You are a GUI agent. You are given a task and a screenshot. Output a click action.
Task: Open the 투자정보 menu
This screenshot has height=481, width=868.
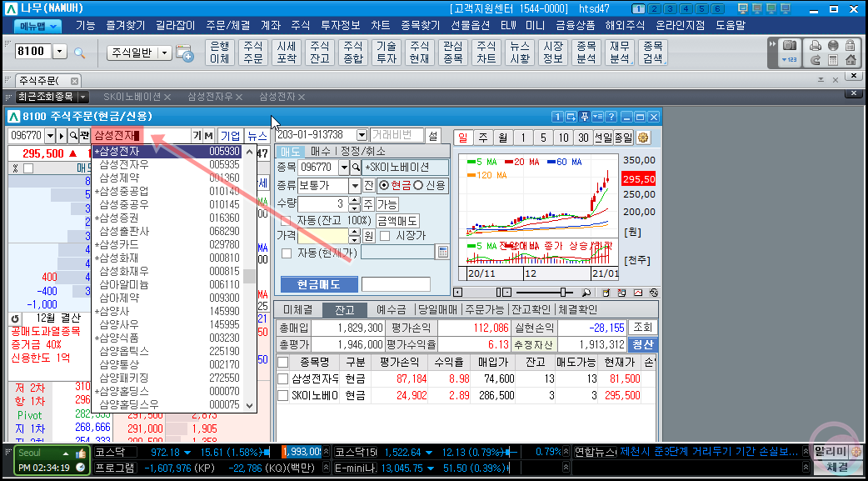(341, 26)
